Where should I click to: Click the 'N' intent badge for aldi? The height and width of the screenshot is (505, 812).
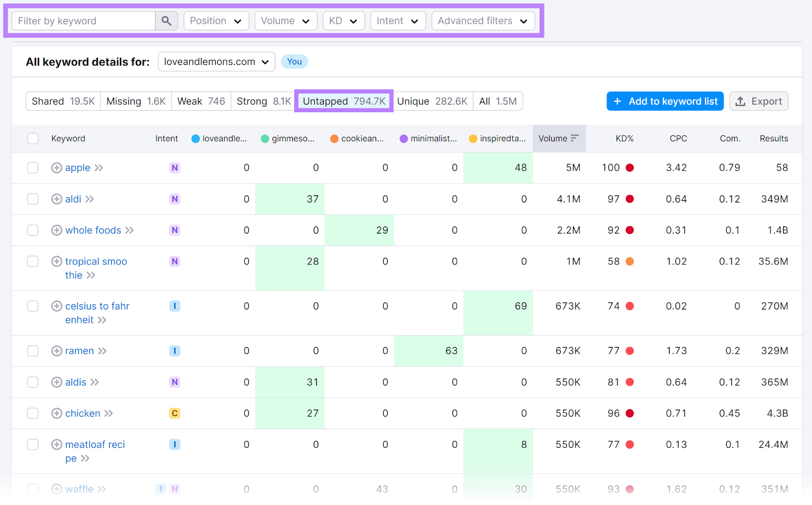(175, 199)
